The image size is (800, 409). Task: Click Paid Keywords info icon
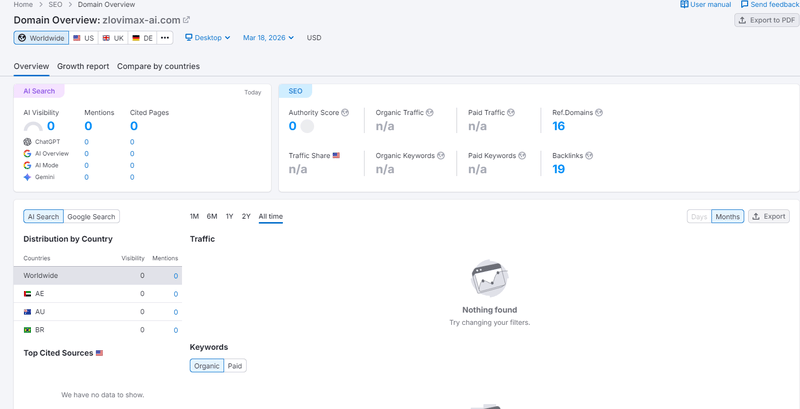[x=522, y=156]
